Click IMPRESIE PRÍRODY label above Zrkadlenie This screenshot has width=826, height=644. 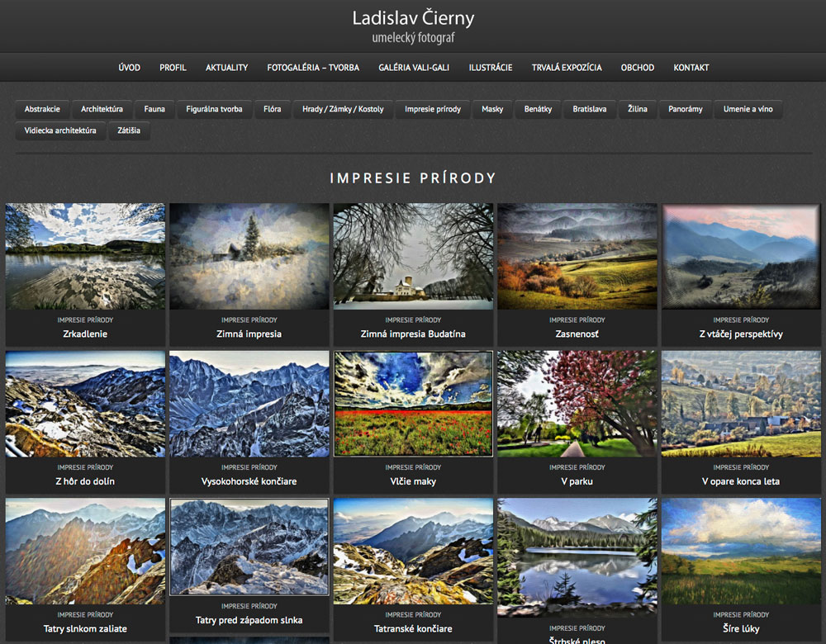click(85, 320)
